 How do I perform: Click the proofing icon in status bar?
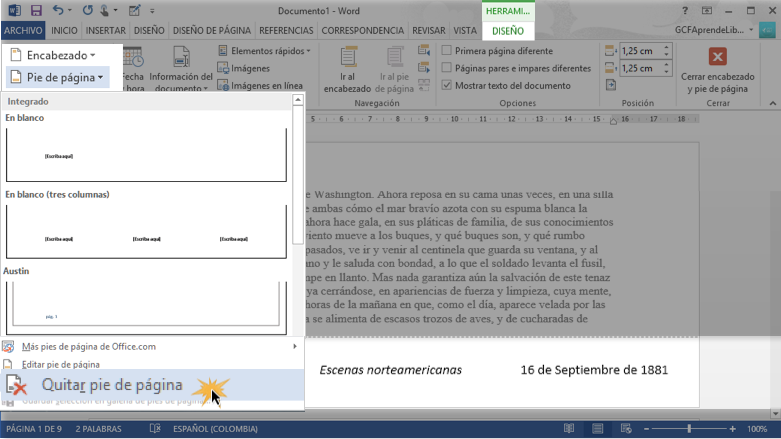pyautogui.click(x=155, y=429)
